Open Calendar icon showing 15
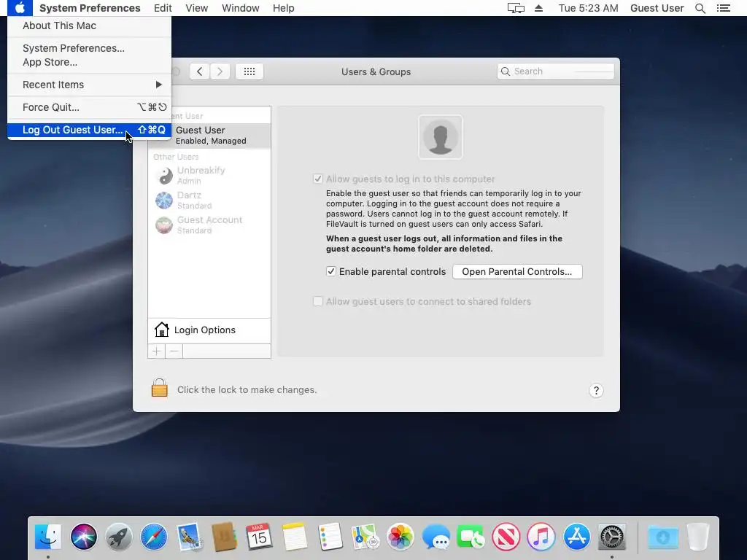Image resolution: width=747 pixels, height=560 pixels. (x=259, y=537)
